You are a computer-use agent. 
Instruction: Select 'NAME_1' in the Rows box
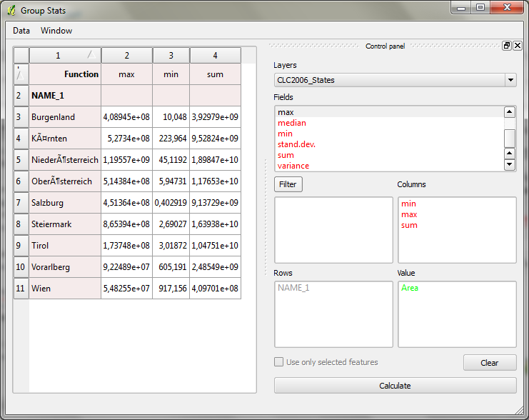click(294, 288)
